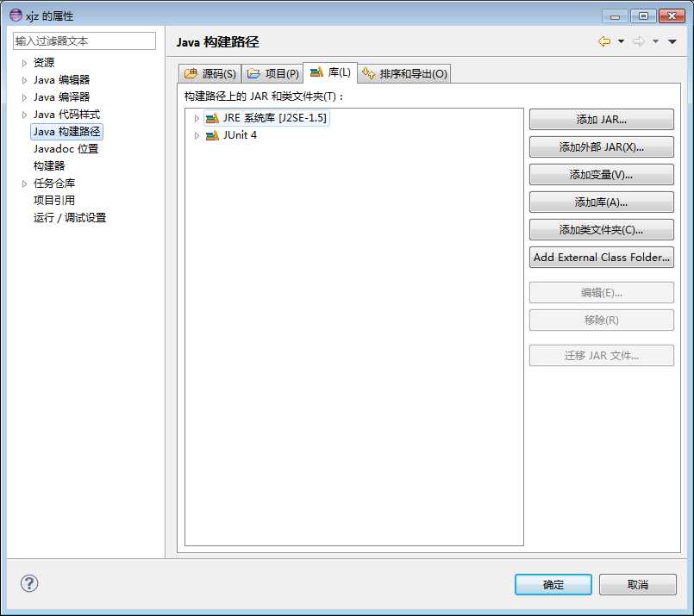Screen dimensions: 694x616
Task: Open the back history dropdown arrow
Action: tap(621, 41)
